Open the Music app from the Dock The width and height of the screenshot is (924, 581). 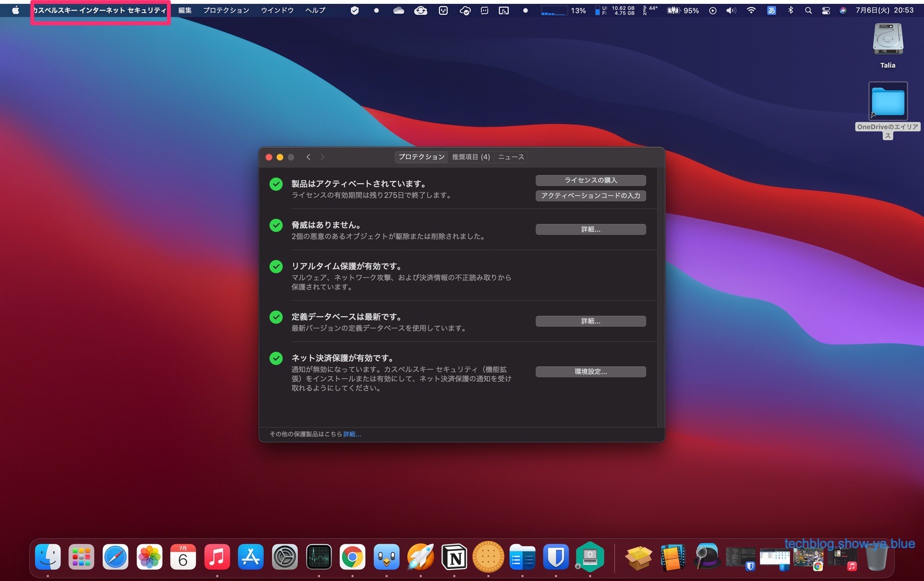[217, 558]
